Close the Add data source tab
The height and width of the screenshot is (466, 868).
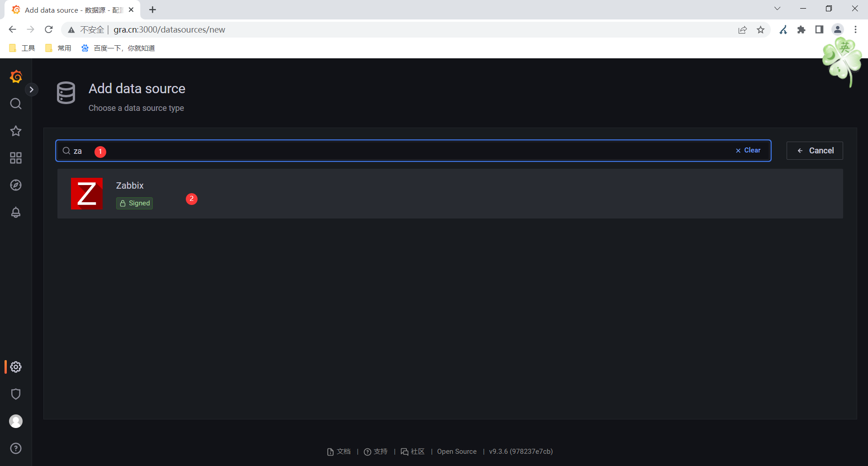[x=131, y=10]
